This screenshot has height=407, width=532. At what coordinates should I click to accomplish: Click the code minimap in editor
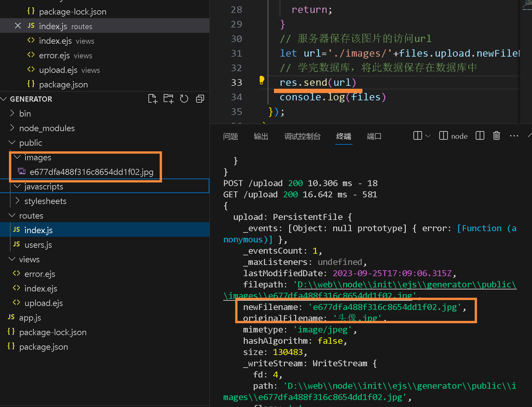point(526,7)
